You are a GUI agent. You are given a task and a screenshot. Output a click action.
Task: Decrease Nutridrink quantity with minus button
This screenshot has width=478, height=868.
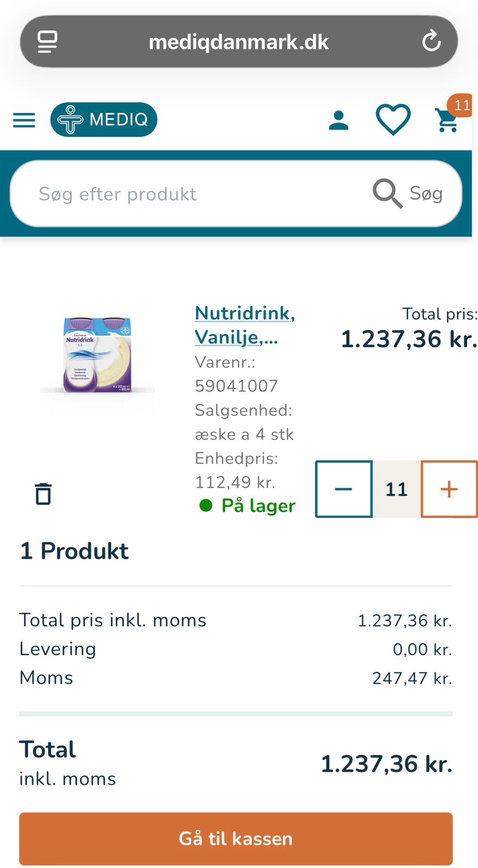coord(344,489)
